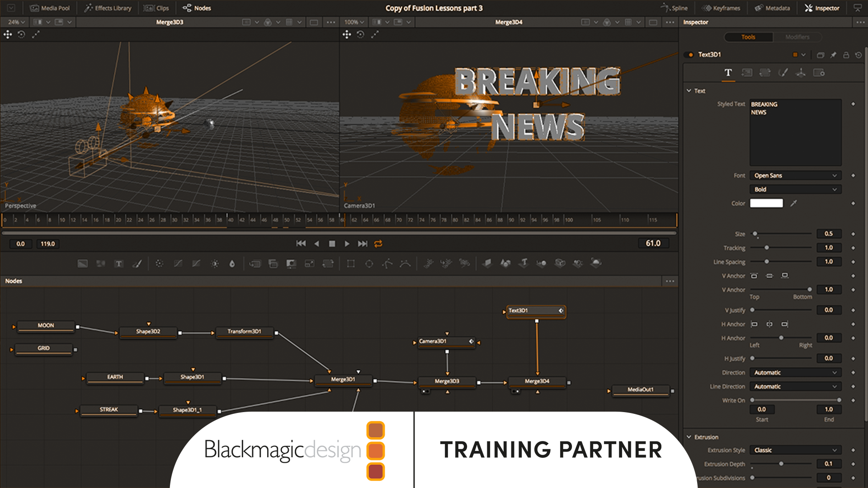The width and height of the screenshot is (868, 488).
Task: Open the Font dropdown showing Open Sans
Action: tap(795, 175)
